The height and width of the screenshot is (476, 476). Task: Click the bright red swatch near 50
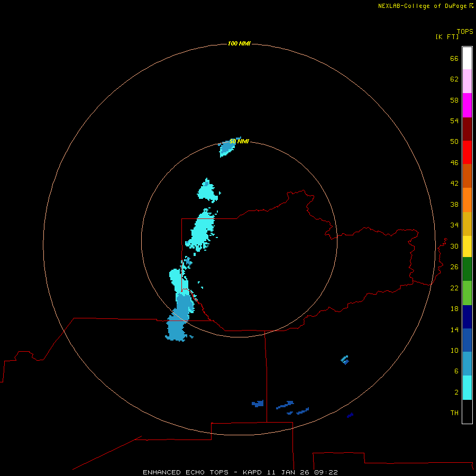[x=467, y=152]
